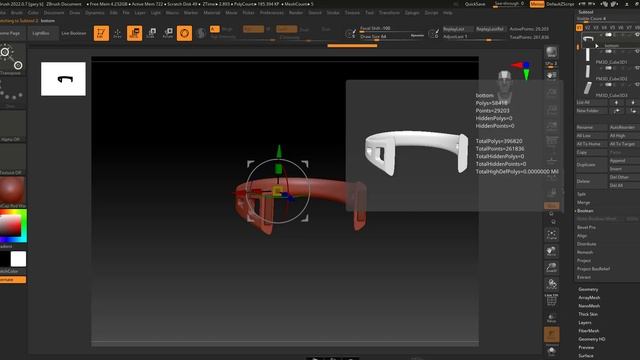
Task: Toggle the orange Gizmo 3D icon
Action: (184, 33)
